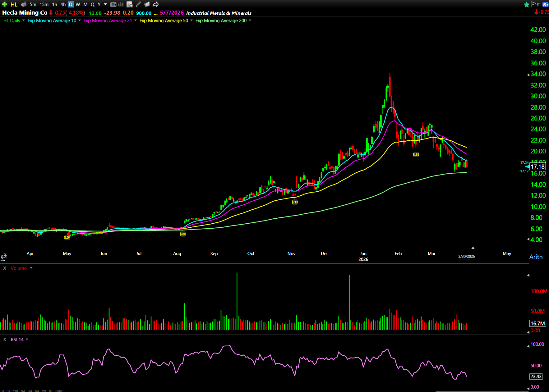
Task: Toggle the Arith scale mode label
Action: click(536, 257)
